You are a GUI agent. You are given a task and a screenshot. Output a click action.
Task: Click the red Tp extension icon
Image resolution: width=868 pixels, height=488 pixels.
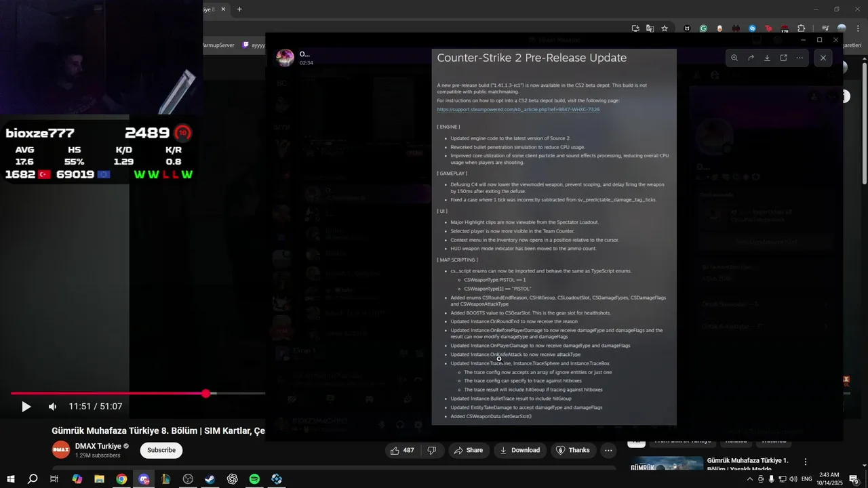(x=768, y=28)
